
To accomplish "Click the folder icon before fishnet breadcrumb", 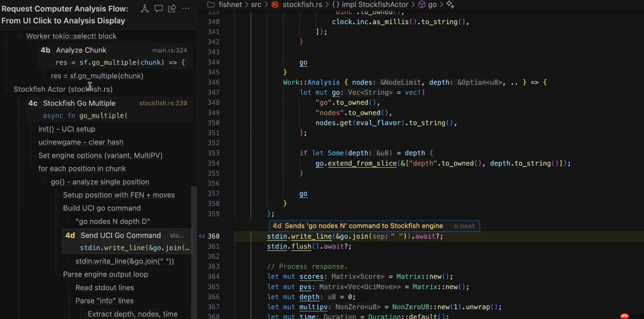I will (x=211, y=4).
